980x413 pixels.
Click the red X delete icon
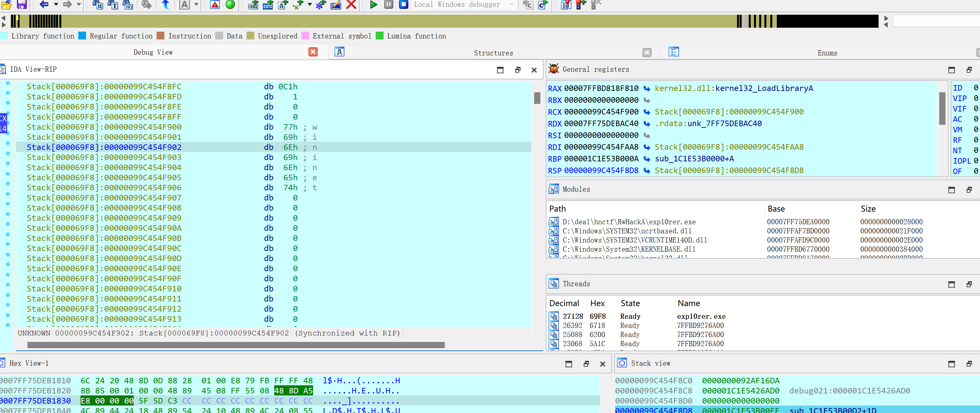(351, 4)
